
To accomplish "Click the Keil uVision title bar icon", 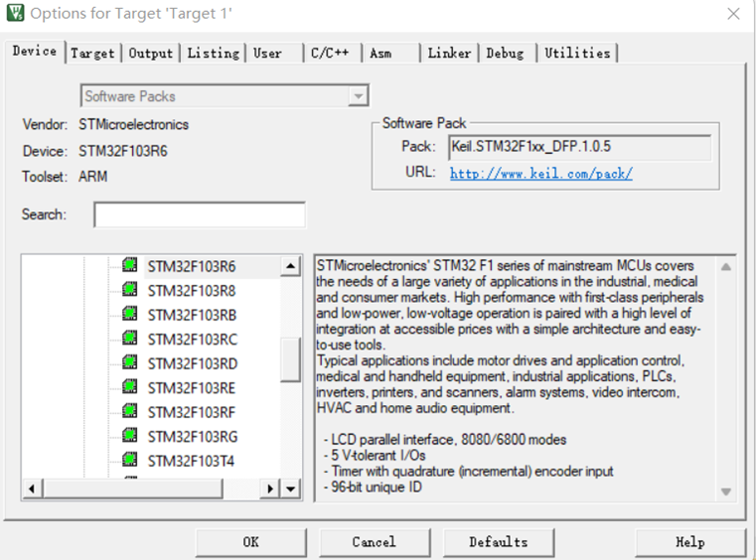I will [15, 13].
